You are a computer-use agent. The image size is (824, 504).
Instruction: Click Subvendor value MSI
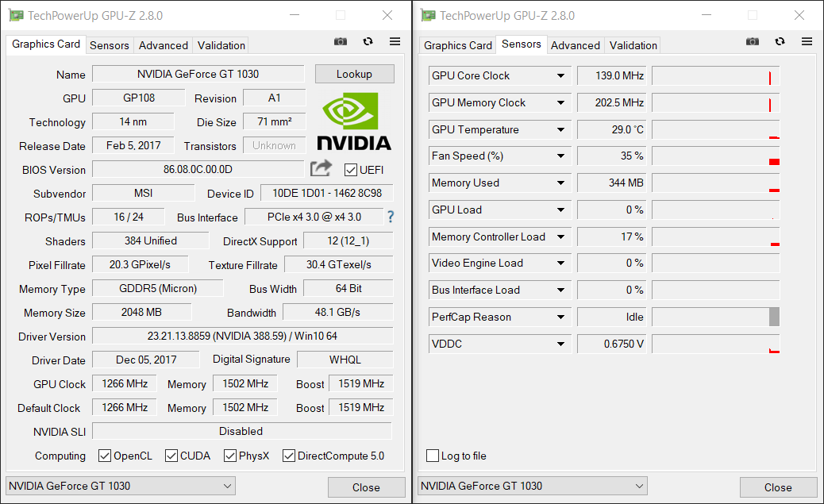pos(144,193)
